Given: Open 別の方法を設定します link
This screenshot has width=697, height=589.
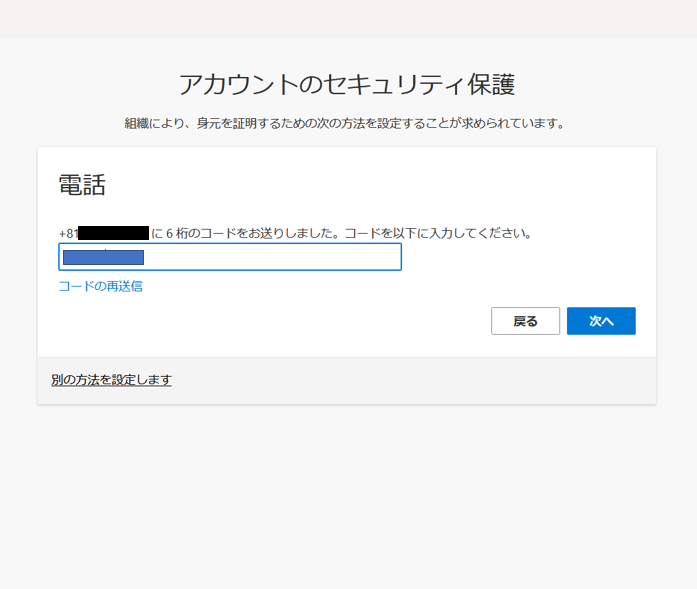Looking at the screenshot, I should (x=112, y=380).
